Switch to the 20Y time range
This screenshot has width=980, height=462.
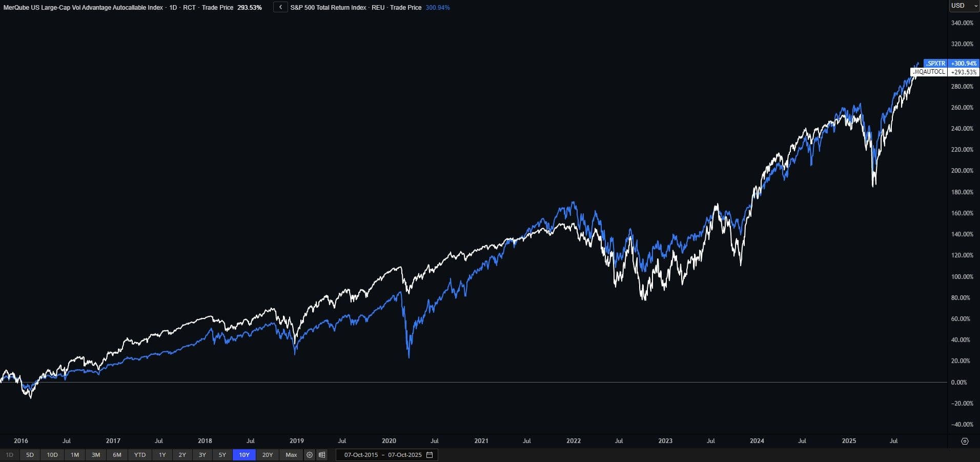(x=268, y=455)
